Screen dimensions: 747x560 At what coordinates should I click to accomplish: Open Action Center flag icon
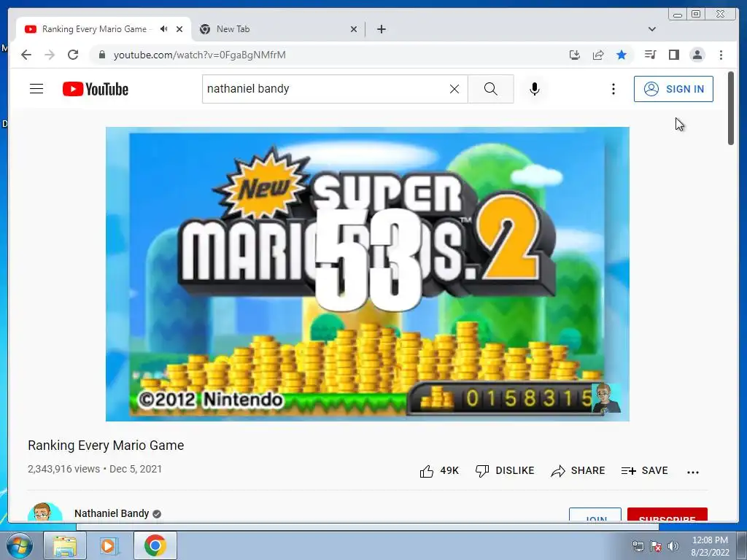click(x=656, y=546)
